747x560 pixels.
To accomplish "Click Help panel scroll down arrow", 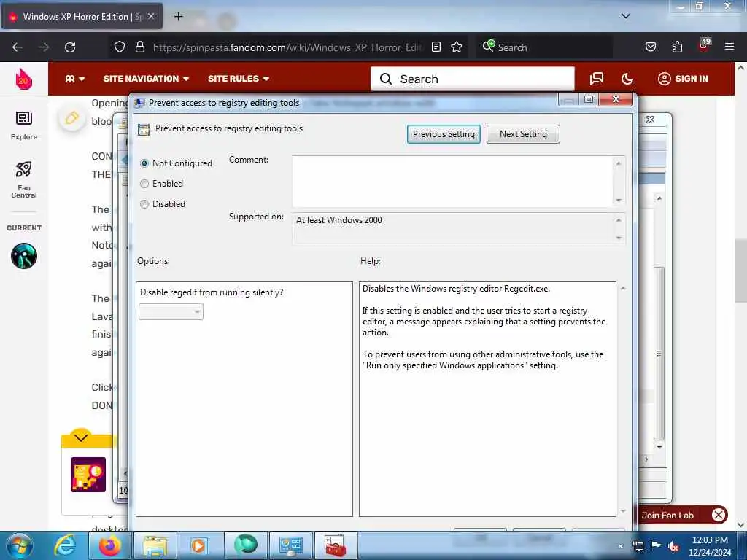I will tap(623, 511).
